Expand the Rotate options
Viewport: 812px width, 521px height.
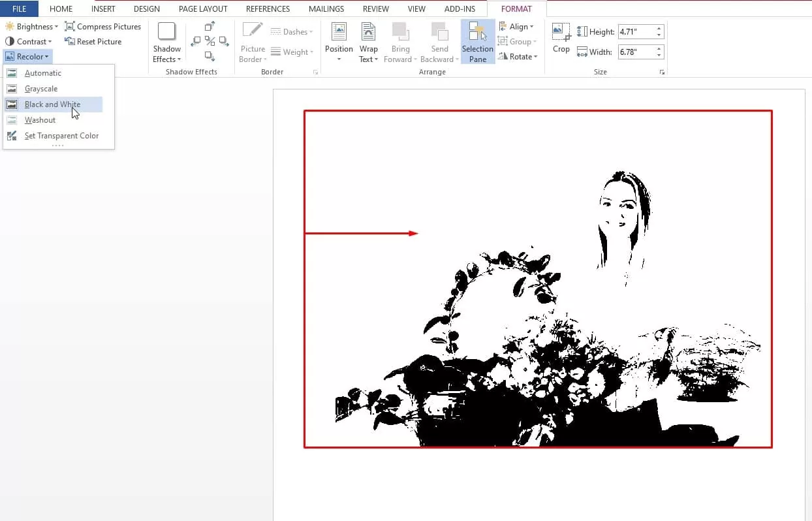[x=518, y=57]
